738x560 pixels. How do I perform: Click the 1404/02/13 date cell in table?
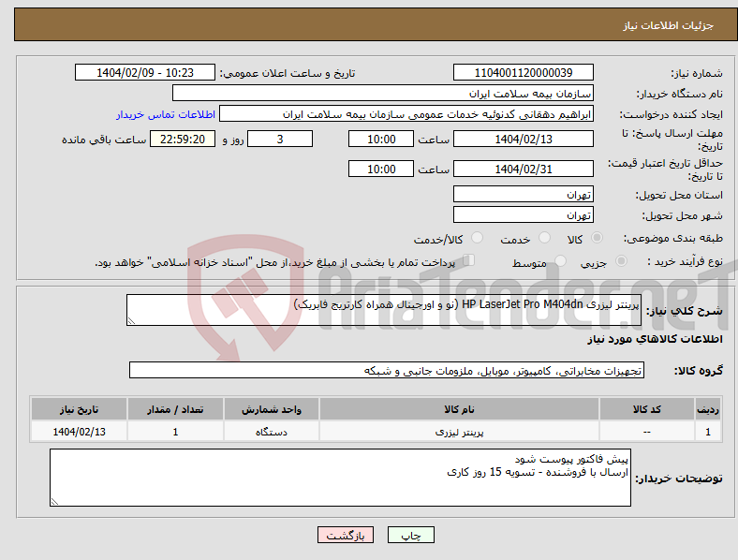pos(79,432)
